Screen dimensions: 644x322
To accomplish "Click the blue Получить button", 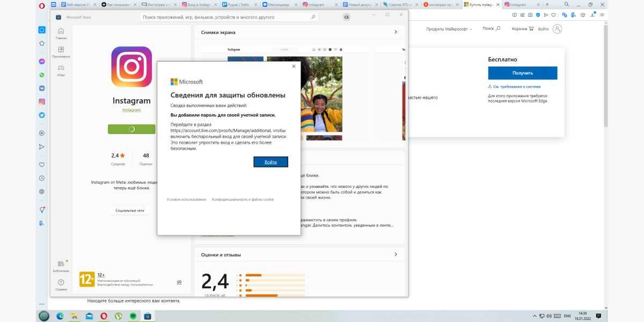I will tap(522, 73).
